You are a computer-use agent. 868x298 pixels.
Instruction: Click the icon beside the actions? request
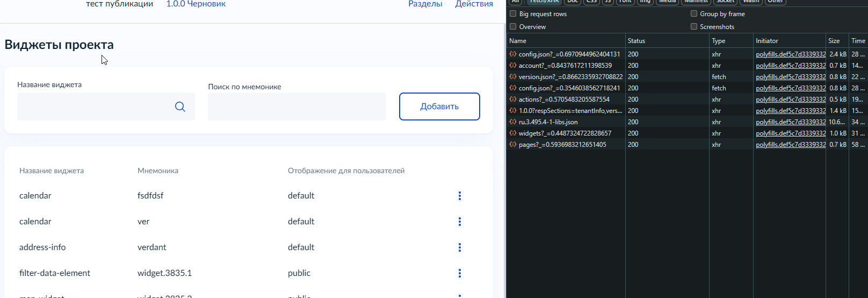[513, 99]
